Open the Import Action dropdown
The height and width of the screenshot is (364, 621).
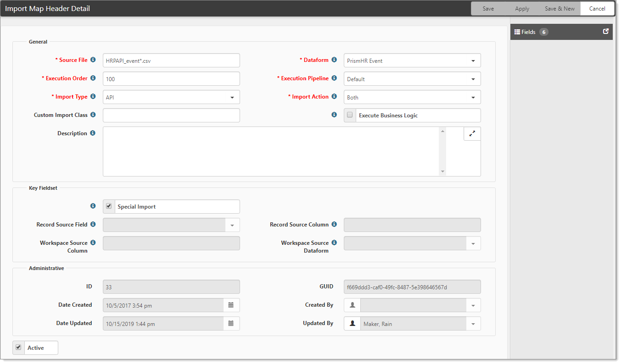point(412,97)
